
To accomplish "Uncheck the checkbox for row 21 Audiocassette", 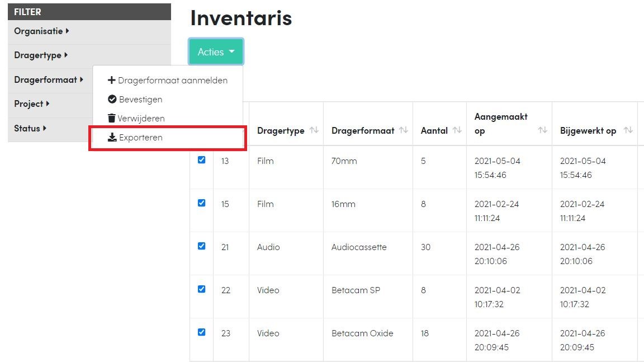I will point(201,246).
